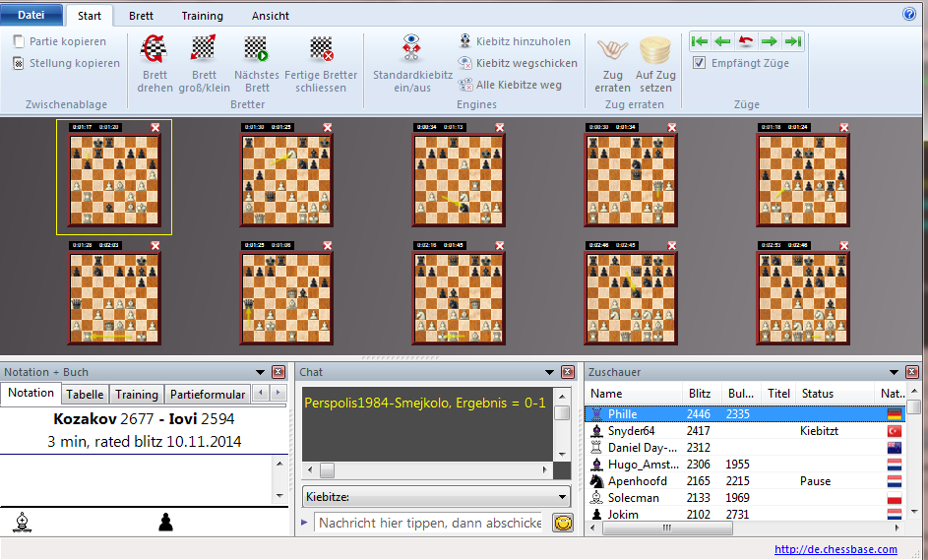This screenshot has height=560, width=928.
Task: Click the red take-back move arrow
Action: pos(746,41)
